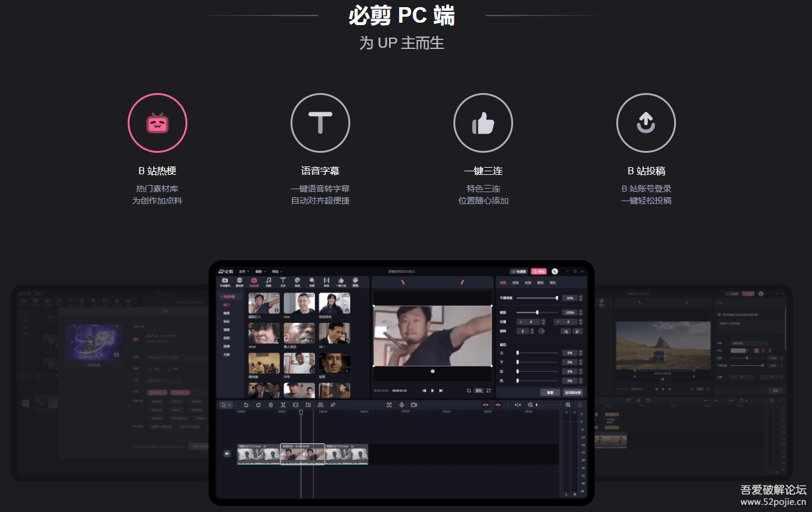
Task: Click the undo arrow in timeline toolbar
Action: (x=246, y=405)
